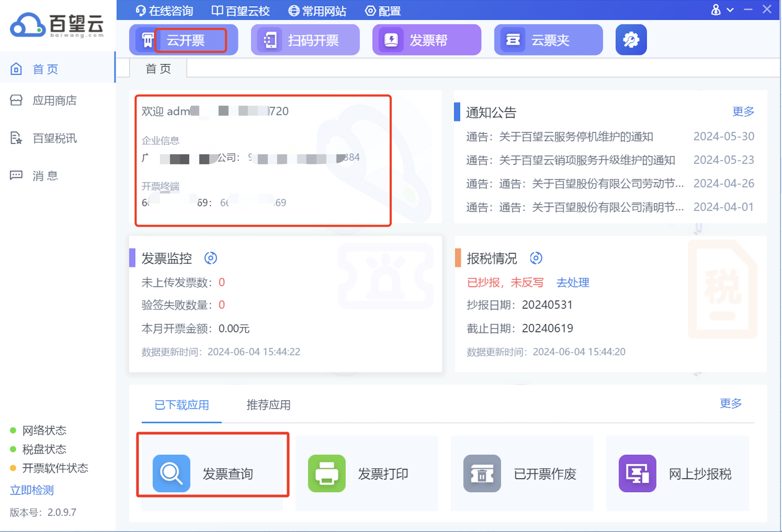
Task: Click the chat bubble icon beside 消息
Action: [x=16, y=175]
